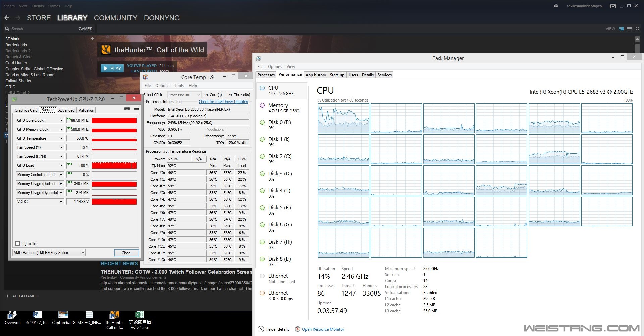The height and width of the screenshot is (336, 644).
Task: Open GPU Temperature sensor dropdown
Action: (61, 138)
